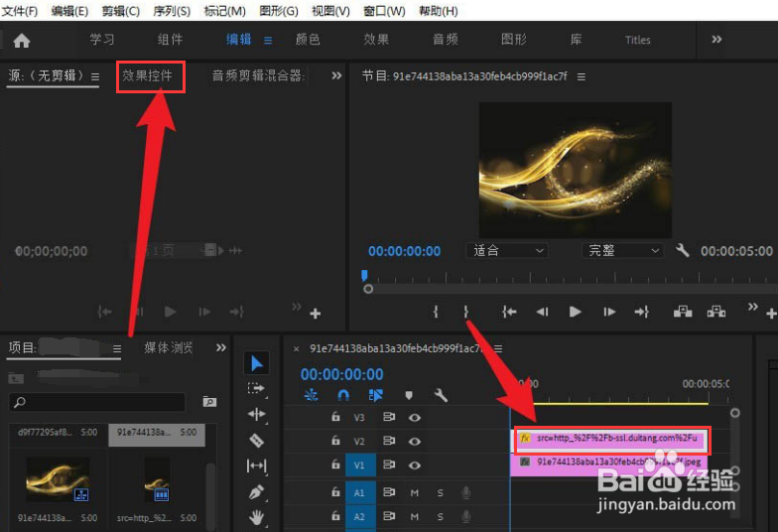Open the 文件(F) menu

point(20,11)
